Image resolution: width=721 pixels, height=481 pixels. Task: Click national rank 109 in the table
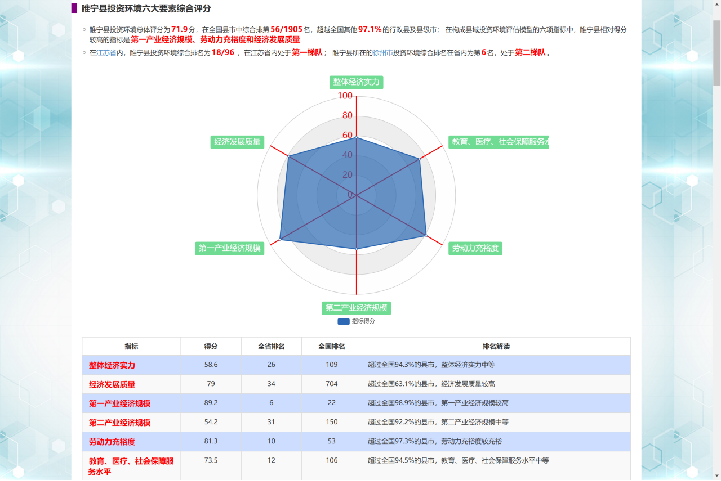[x=332, y=365]
